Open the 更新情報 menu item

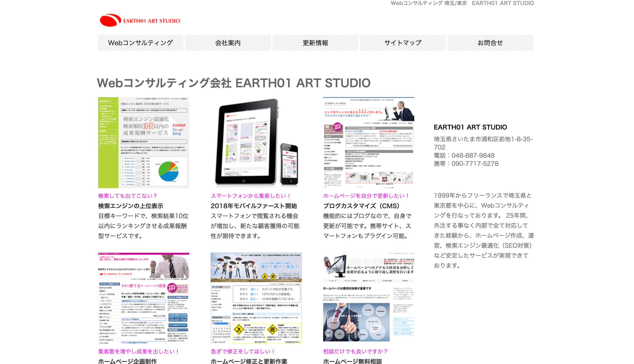(315, 43)
